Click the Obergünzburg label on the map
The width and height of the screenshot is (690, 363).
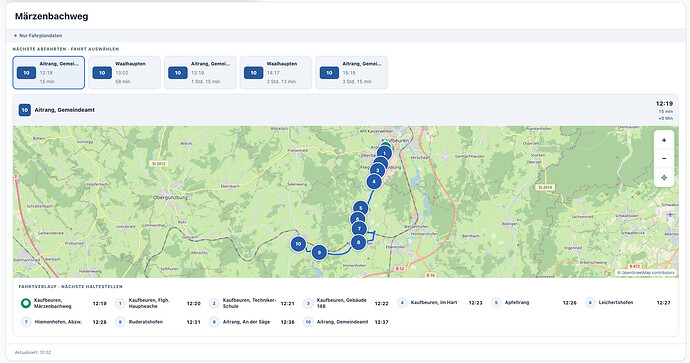coord(170,198)
